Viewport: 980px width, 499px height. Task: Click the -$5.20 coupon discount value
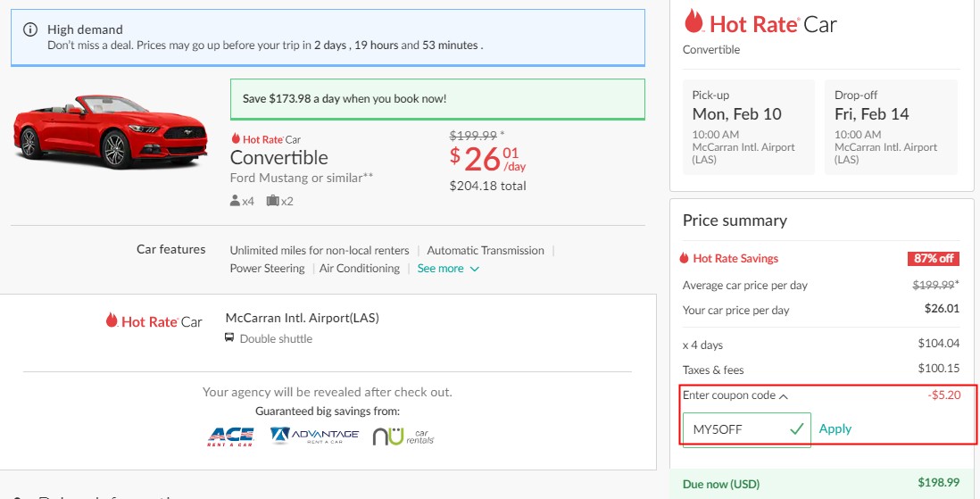click(943, 395)
